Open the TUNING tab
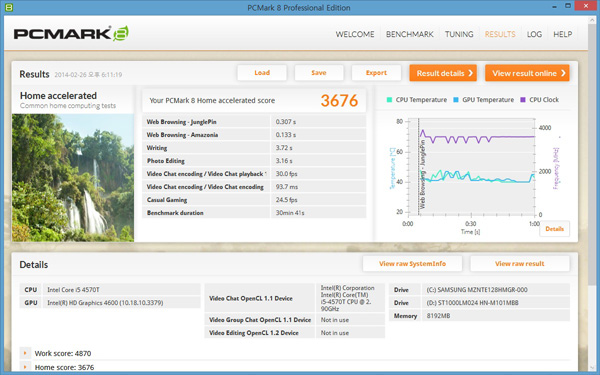 pyautogui.click(x=459, y=34)
